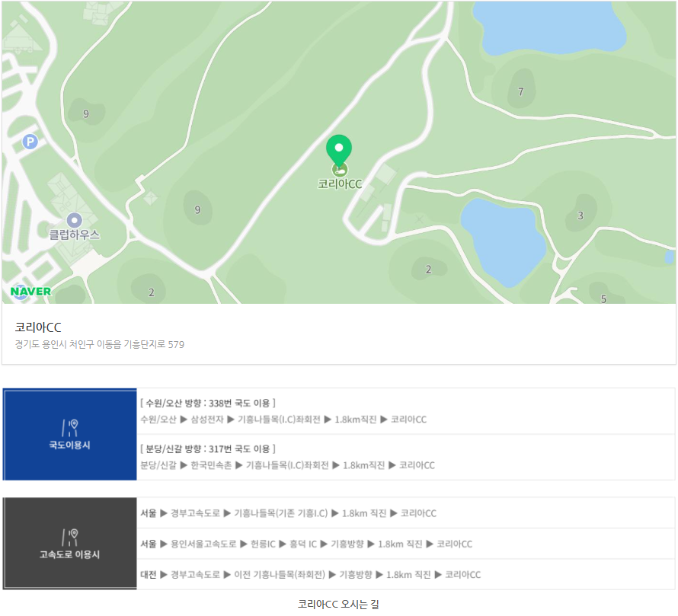Click the golf icon above 코리아CC label
678x616 pixels.
coord(339,169)
